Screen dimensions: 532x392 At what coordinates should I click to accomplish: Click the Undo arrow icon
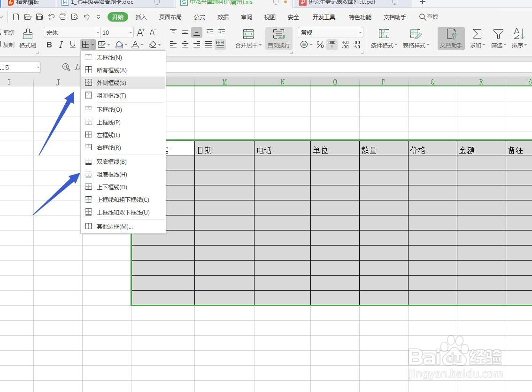click(86, 17)
